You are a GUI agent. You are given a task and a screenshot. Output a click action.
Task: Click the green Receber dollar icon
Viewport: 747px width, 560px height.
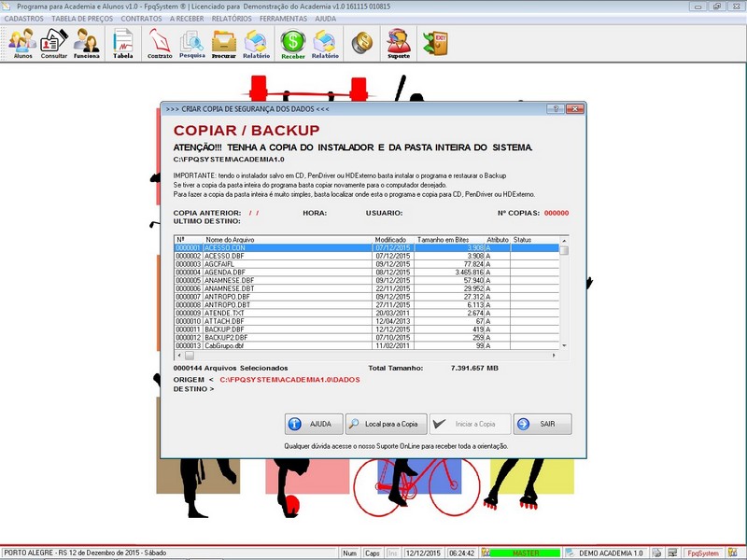tap(293, 43)
